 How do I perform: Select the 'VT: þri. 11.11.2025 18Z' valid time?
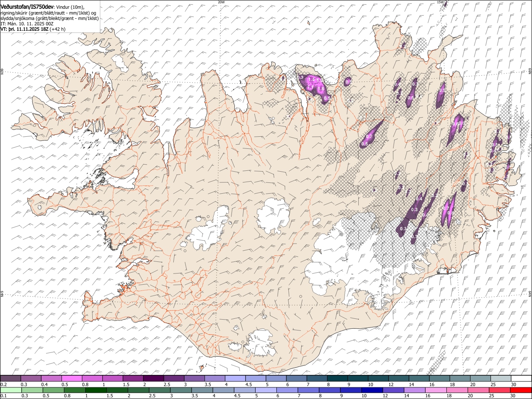25,29
